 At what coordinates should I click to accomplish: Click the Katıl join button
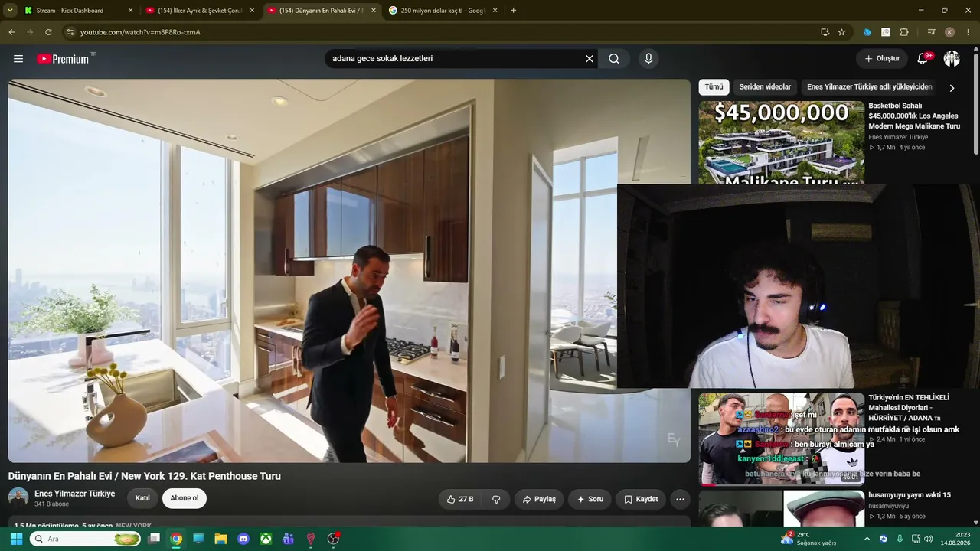[x=142, y=498]
